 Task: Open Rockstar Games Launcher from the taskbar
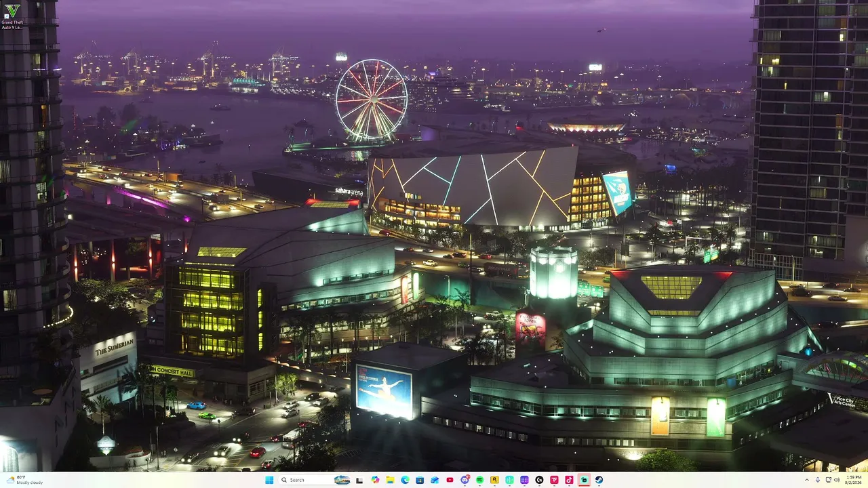(494, 480)
